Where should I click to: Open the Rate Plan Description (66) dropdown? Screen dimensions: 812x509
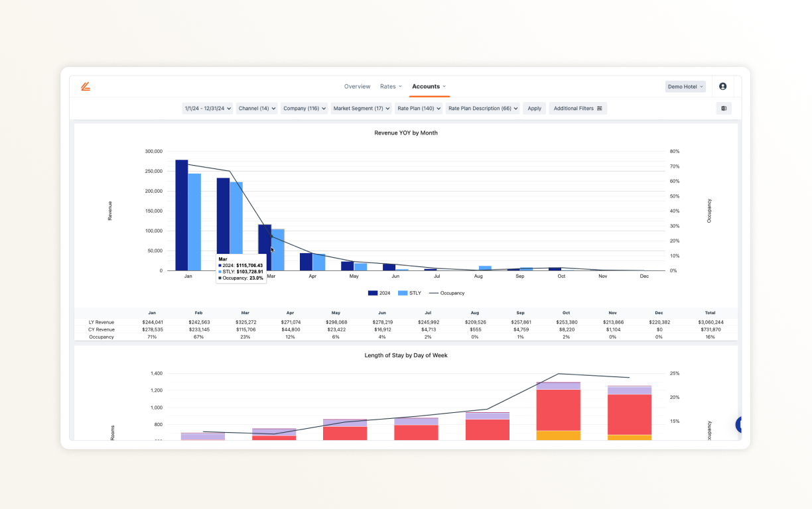482,108
